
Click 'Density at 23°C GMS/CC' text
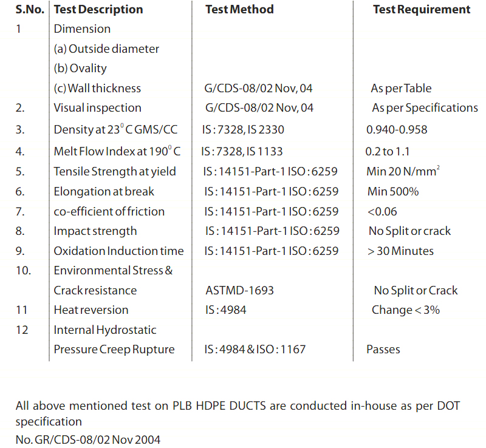[115, 129]
